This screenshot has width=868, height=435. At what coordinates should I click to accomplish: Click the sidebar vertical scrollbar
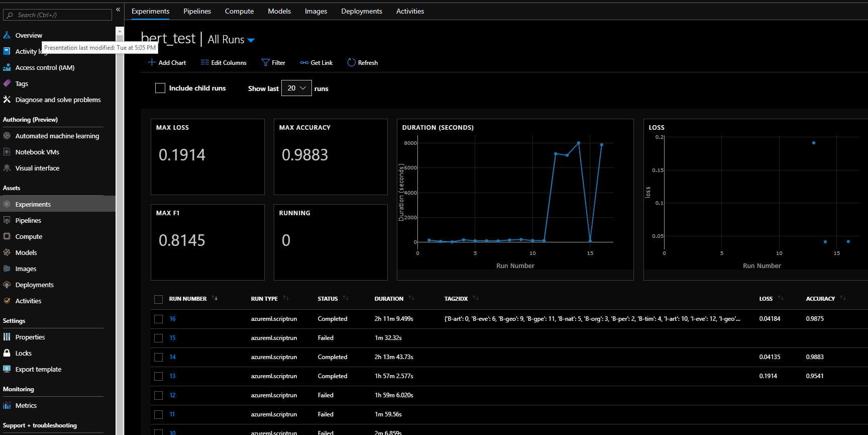click(x=120, y=231)
